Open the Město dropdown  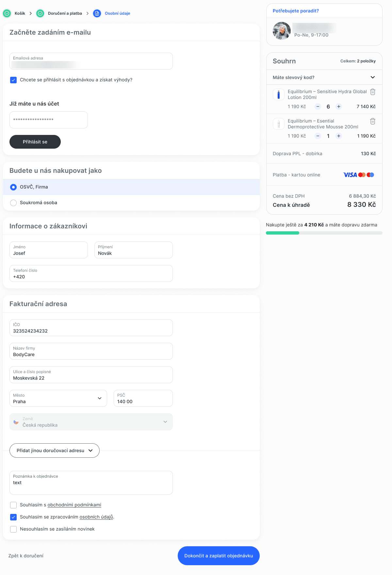pos(58,398)
